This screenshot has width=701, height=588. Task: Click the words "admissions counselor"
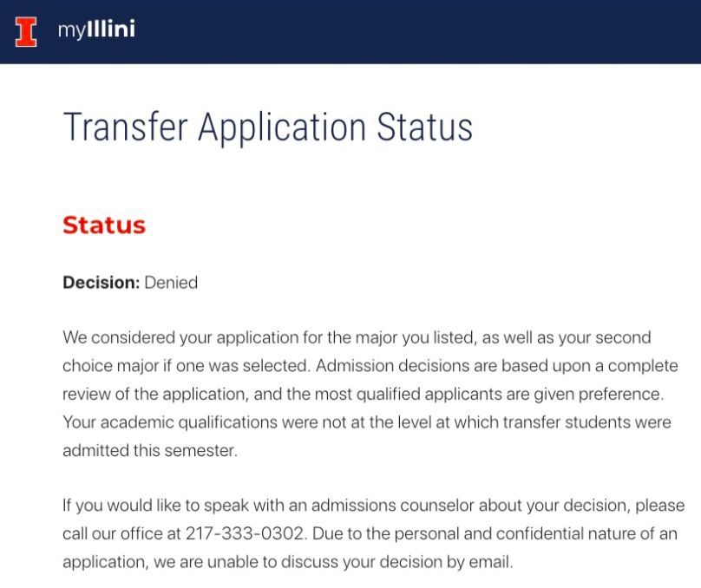click(366, 506)
